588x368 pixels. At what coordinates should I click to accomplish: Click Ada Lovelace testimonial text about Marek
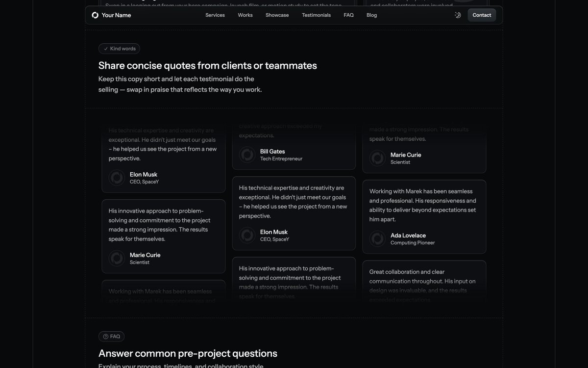(x=423, y=205)
